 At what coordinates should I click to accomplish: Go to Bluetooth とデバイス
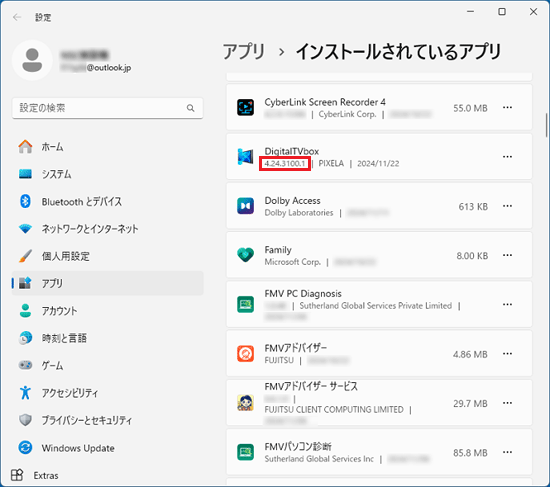(x=107, y=201)
